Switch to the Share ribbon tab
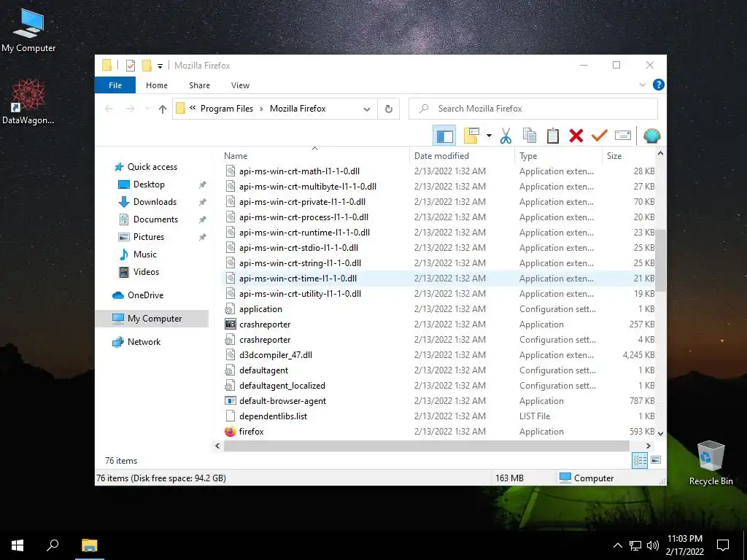 (199, 85)
